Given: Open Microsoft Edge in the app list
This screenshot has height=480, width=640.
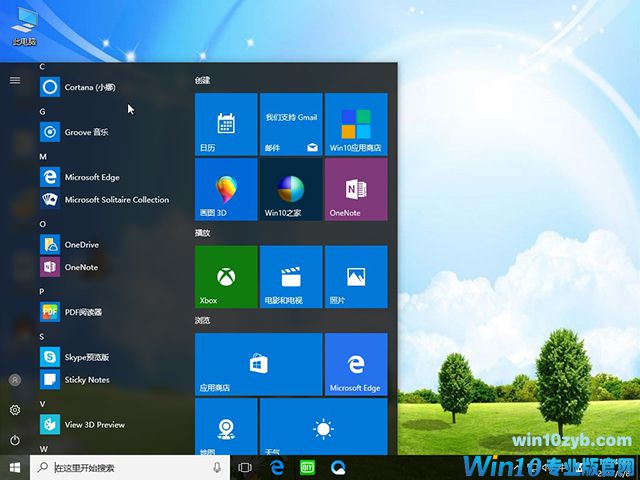Looking at the screenshot, I should pyautogui.click(x=110, y=177).
